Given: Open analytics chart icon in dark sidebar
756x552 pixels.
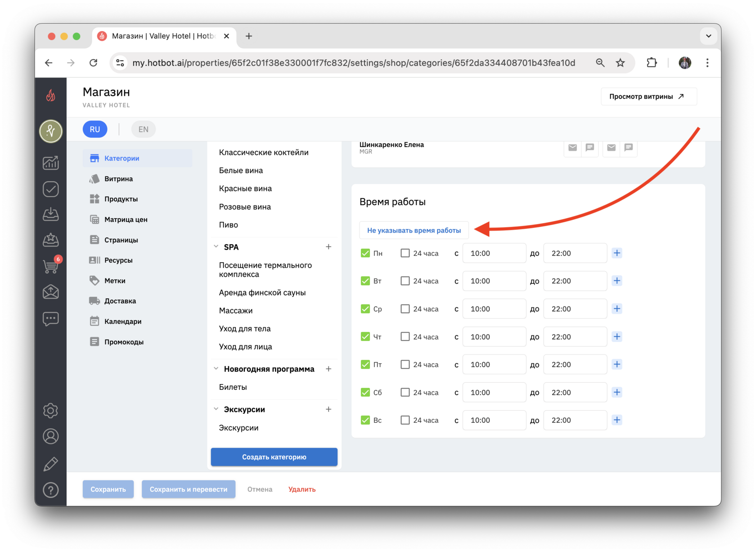Looking at the screenshot, I should [x=51, y=162].
